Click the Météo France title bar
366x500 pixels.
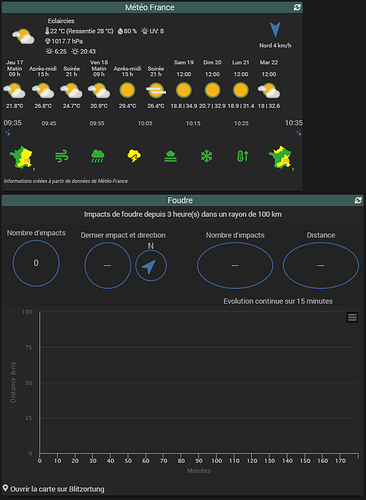point(152,7)
